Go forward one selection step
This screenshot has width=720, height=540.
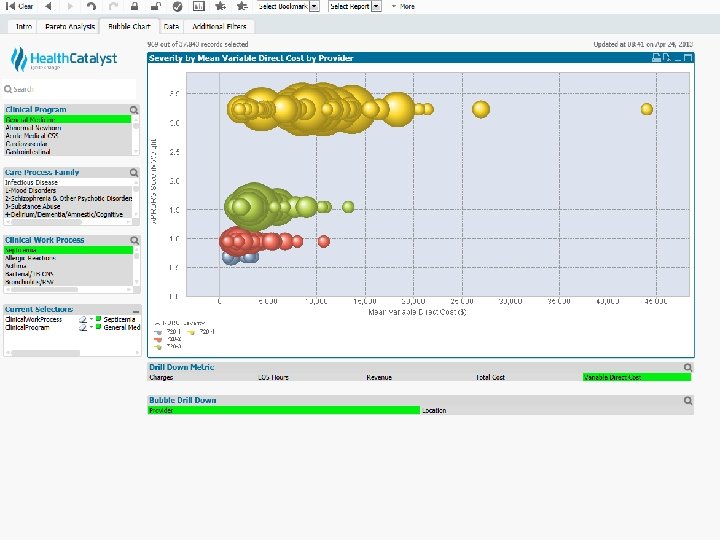70,6
